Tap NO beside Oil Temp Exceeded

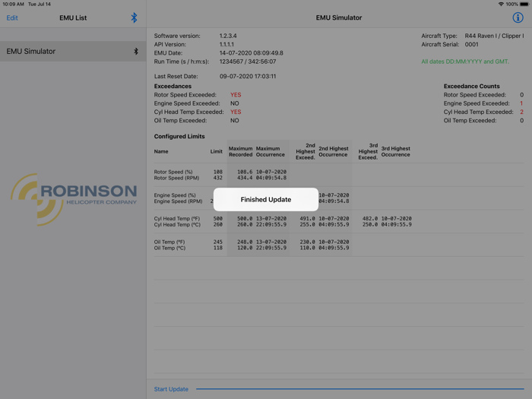[234, 120]
